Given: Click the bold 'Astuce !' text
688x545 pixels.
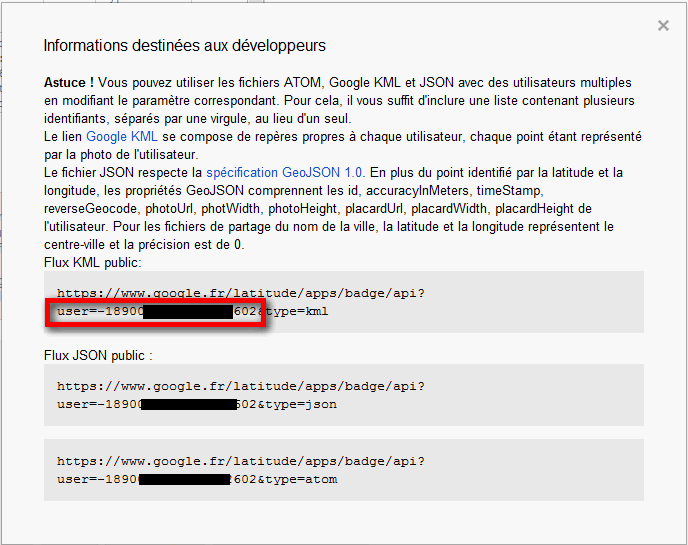Looking at the screenshot, I should (x=69, y=82).
